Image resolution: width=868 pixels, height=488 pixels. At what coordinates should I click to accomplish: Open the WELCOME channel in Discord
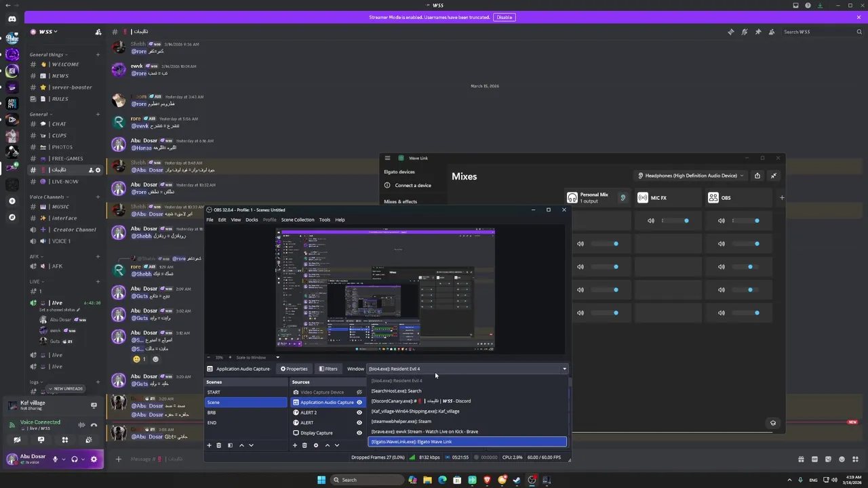pos(65,64)
